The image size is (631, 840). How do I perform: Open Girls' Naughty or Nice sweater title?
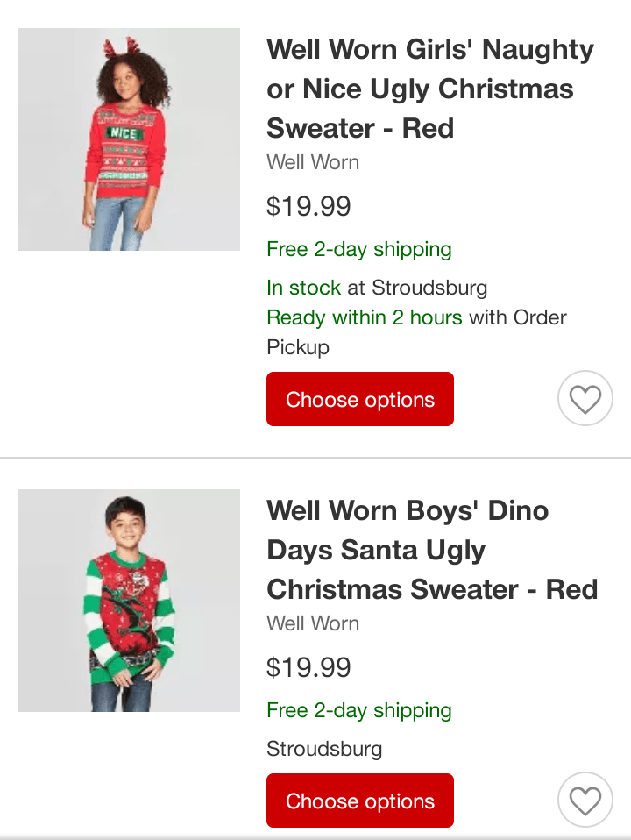point(429,89)
